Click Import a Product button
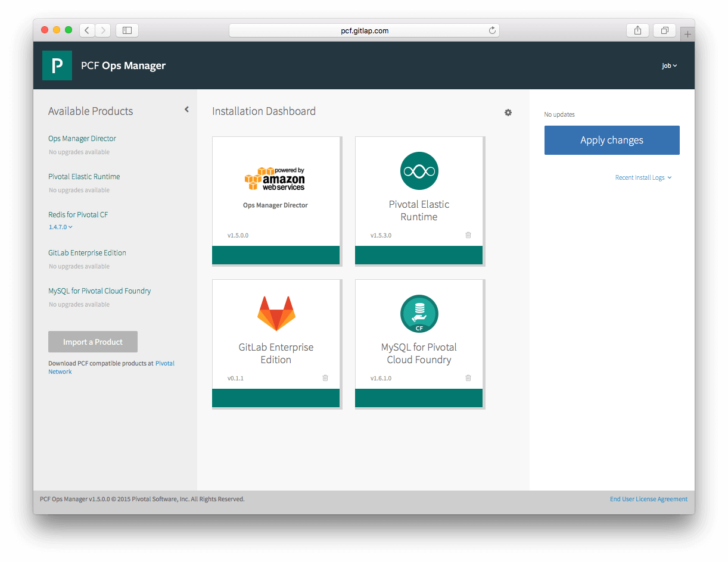The height and width of the screenshot is (562, 728). tap(93, 342)
